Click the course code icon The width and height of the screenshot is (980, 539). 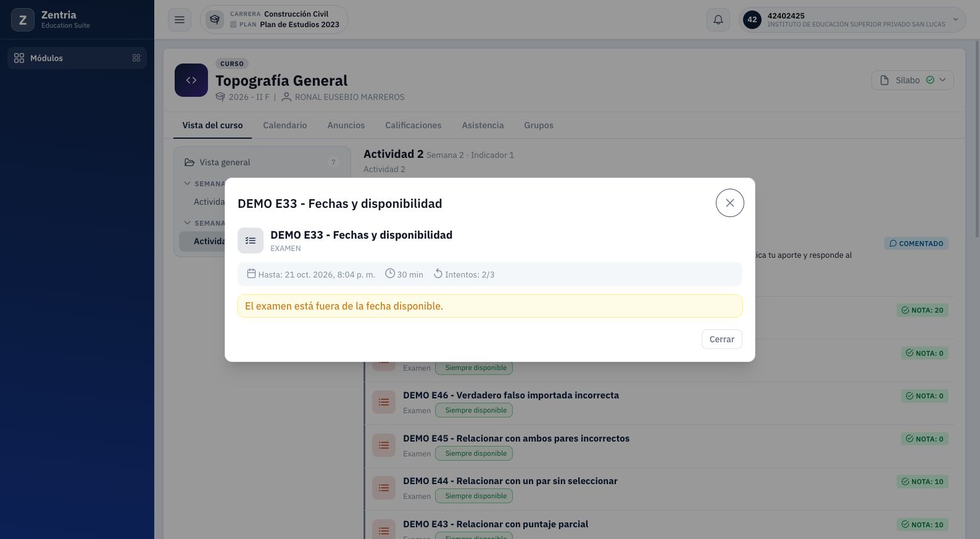point(191,80)
